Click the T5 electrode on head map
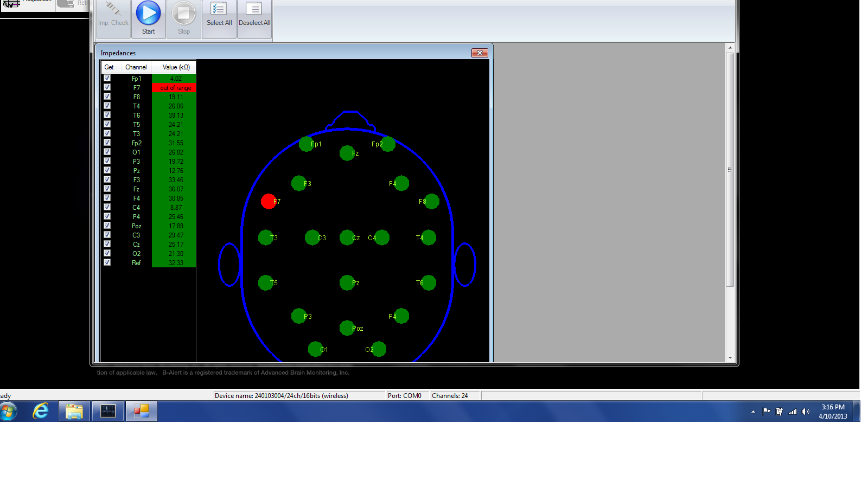868x488 pixels. [x=266, y=282]
